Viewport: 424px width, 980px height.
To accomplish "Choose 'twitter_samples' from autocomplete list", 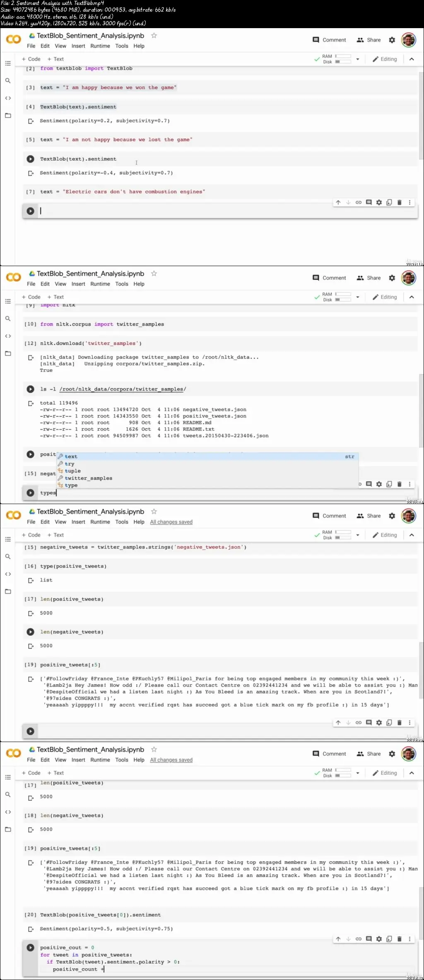I will 88,478.
